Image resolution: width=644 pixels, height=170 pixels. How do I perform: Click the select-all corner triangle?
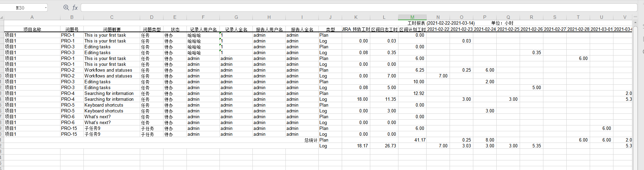click(2, 17)
